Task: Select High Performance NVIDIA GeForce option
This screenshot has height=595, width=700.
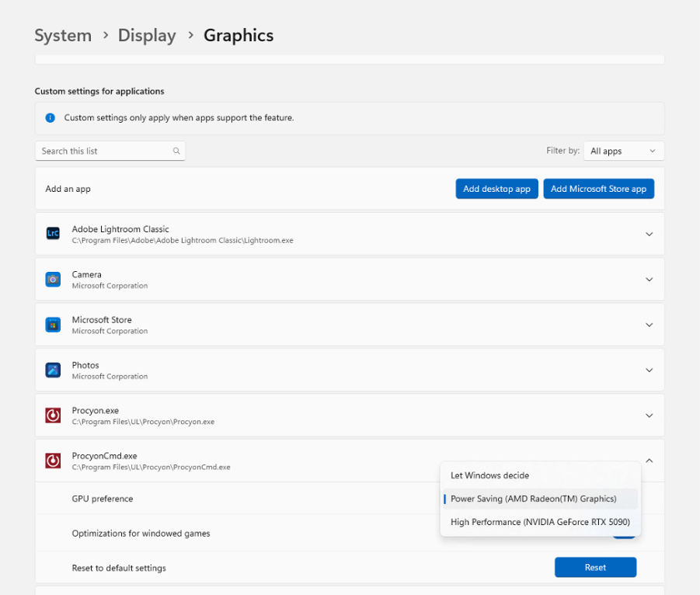Action: point(540,522)
